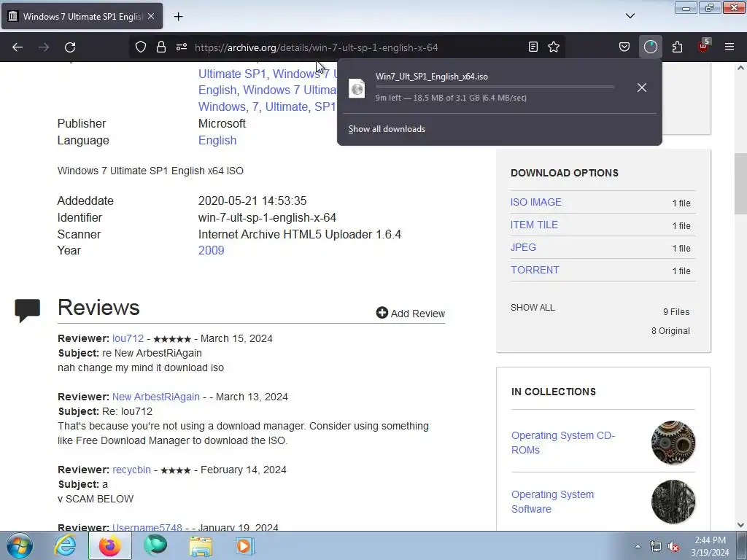Click the Addeddate value 2020-05-21 14:53:35
Image resolution: width=747 pixels, height=560 pixels.
click(x=252, y=201)
